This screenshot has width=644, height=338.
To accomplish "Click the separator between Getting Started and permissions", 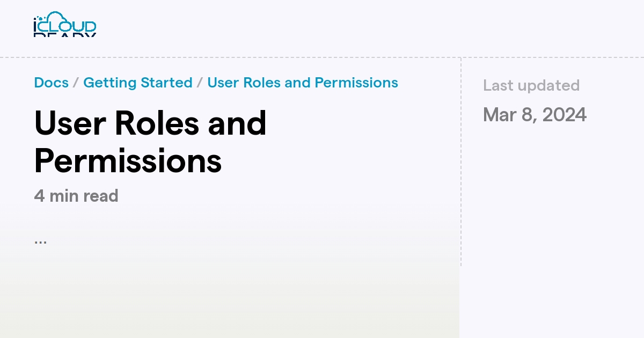I will [x=199, y=83].
